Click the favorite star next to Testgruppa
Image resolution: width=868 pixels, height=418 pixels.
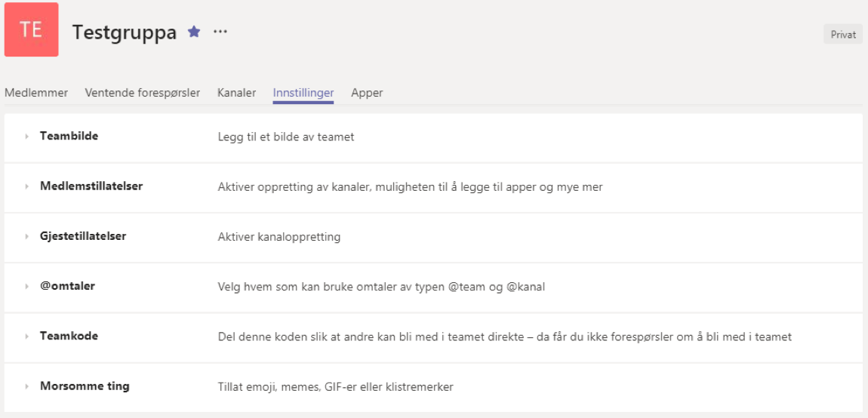[x=194, y=32]
